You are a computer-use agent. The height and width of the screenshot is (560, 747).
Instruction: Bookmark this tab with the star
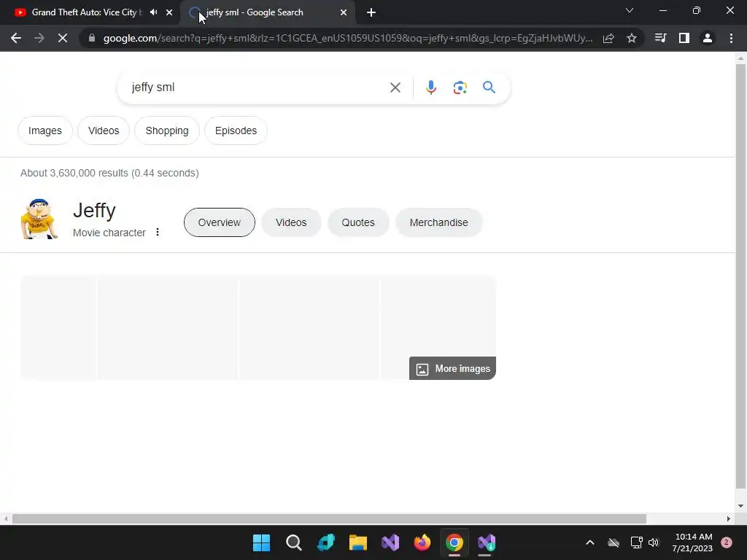coord(632,38)
